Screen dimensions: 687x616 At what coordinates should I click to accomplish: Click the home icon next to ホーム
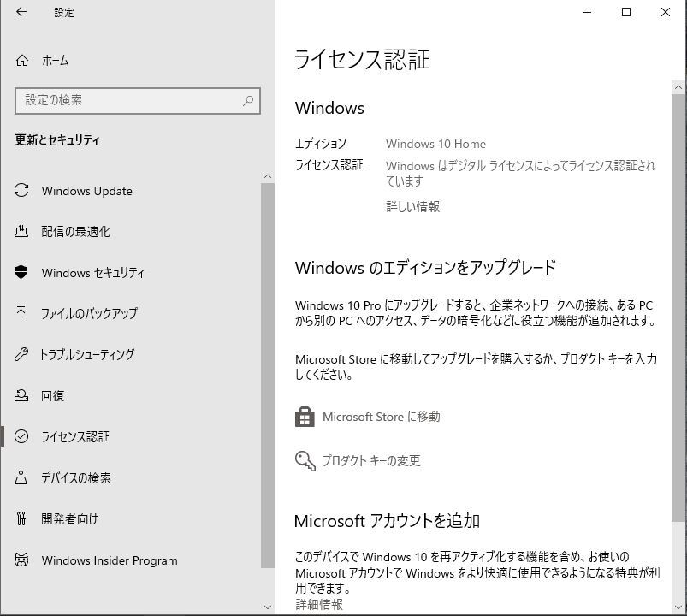[22, 61]
